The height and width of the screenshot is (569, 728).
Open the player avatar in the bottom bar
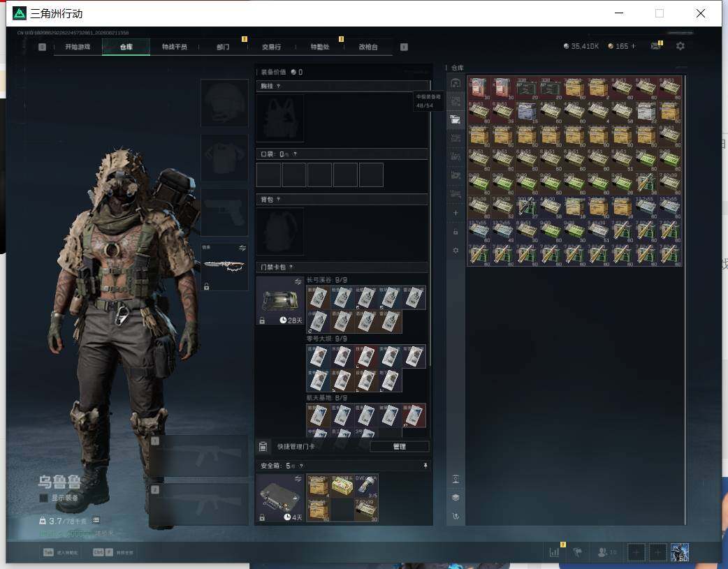(680, 552)
